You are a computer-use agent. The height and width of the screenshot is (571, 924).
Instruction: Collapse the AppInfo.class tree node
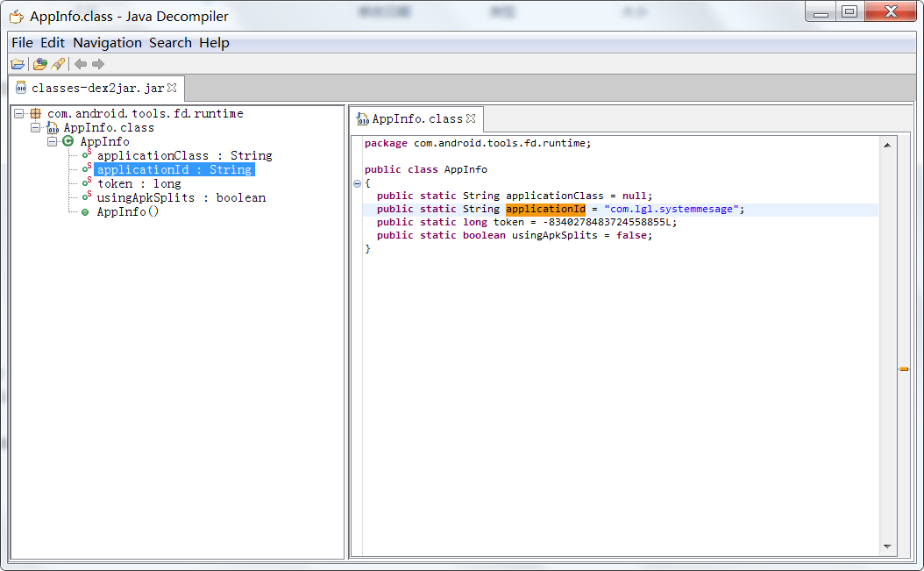click(36, 127)
